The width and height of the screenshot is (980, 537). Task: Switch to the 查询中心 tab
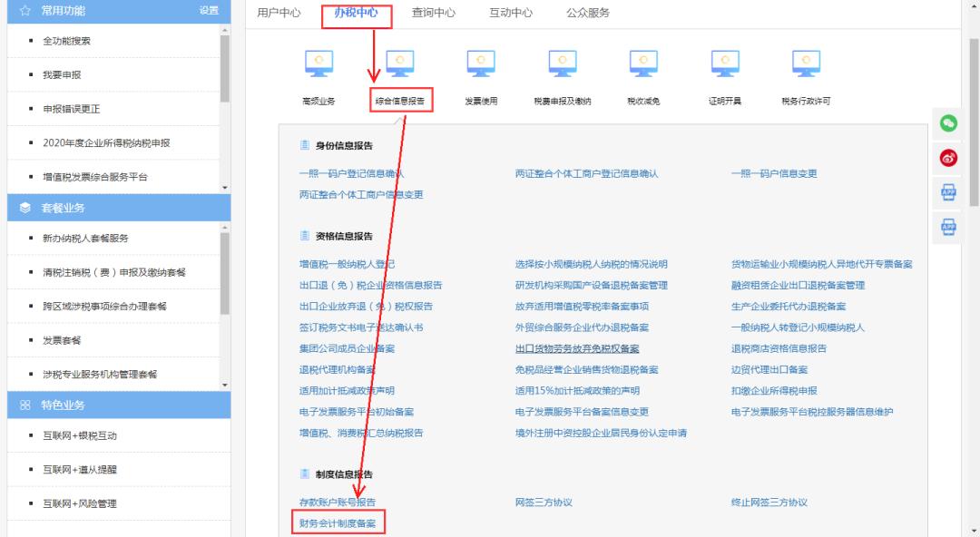(x=436, y=13)
